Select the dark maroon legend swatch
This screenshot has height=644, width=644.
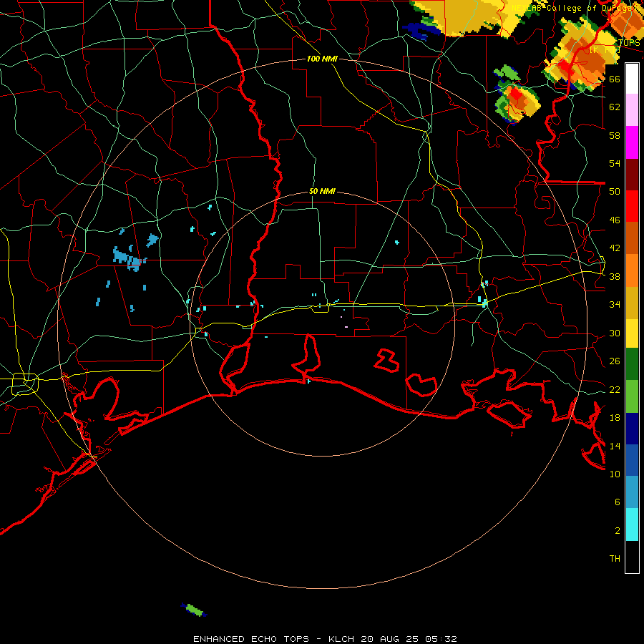click(x=632, y=175)
